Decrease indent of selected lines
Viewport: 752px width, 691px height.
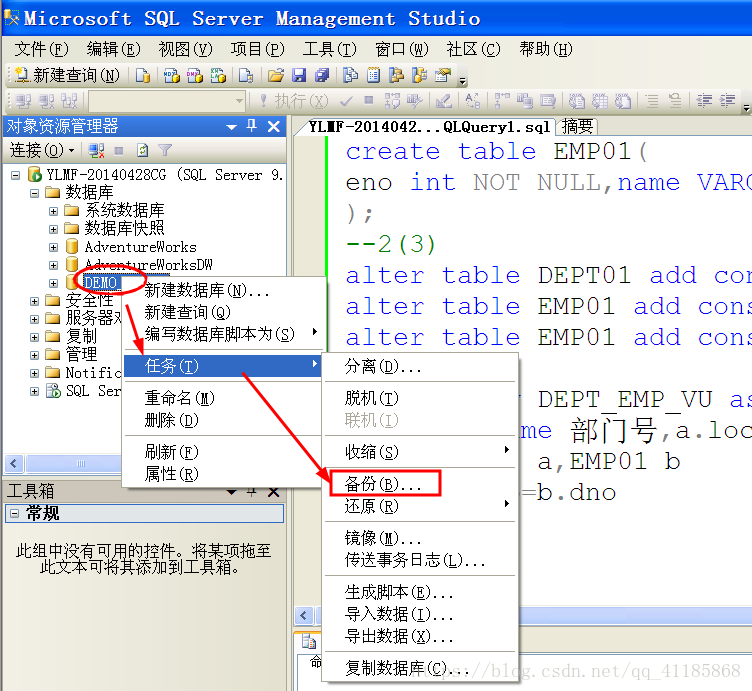click(704, 101)
